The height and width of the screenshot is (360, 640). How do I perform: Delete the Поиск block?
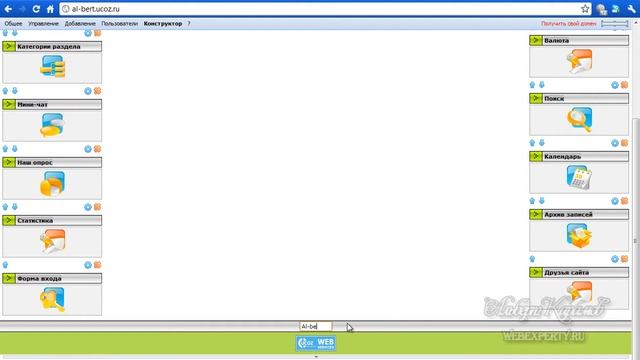[x=624, y=85]
